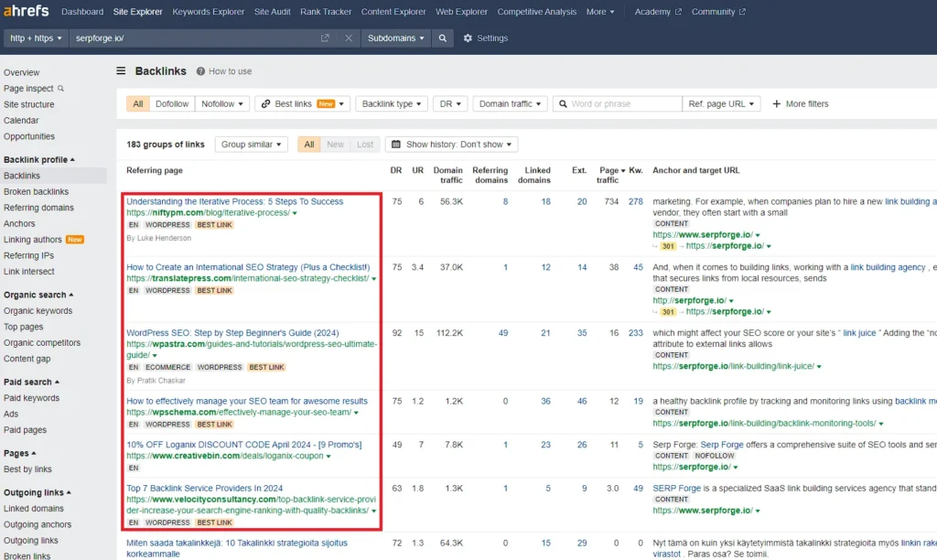Open Top 7 Backlink Service Providers link

[x=204, y=489]
